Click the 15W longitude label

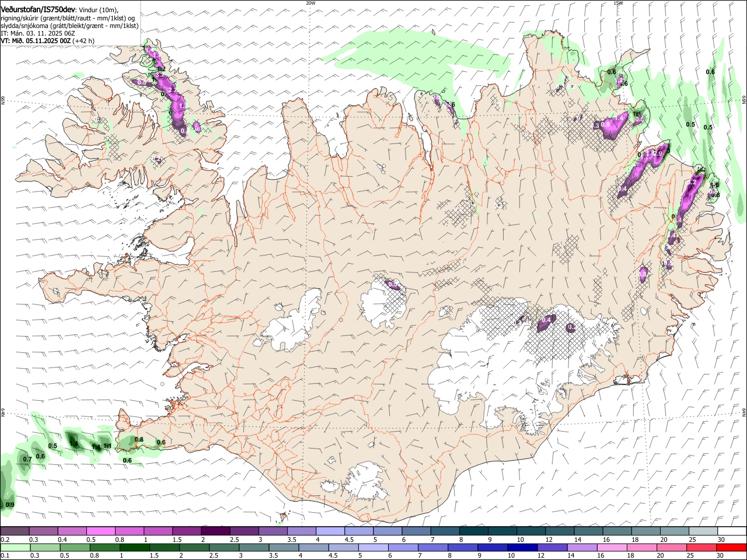pyautogui.click(x=618, y=3)
